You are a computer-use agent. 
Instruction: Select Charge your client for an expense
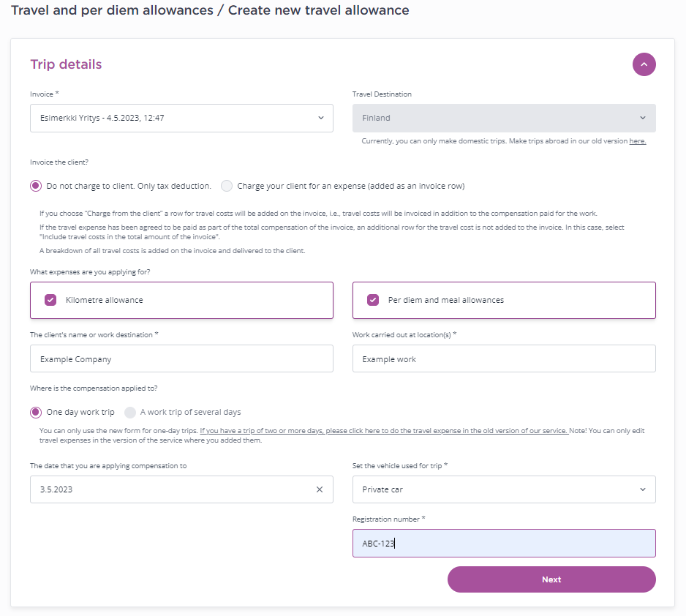click(227, 186)
